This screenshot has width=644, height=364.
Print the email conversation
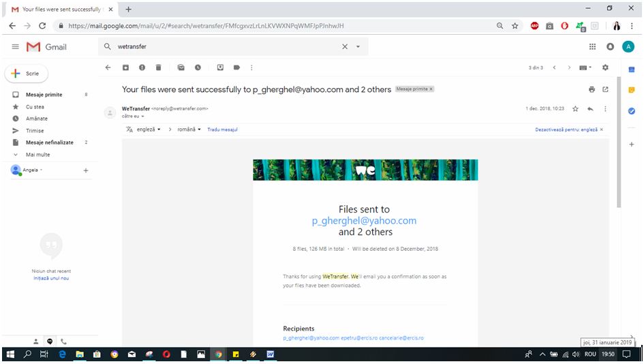[x=592, y=89]
